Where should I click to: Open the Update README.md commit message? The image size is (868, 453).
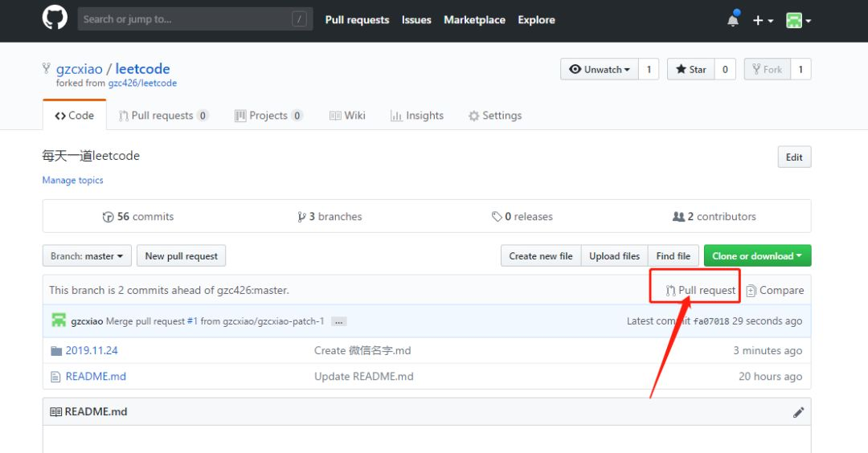(364, 376)
